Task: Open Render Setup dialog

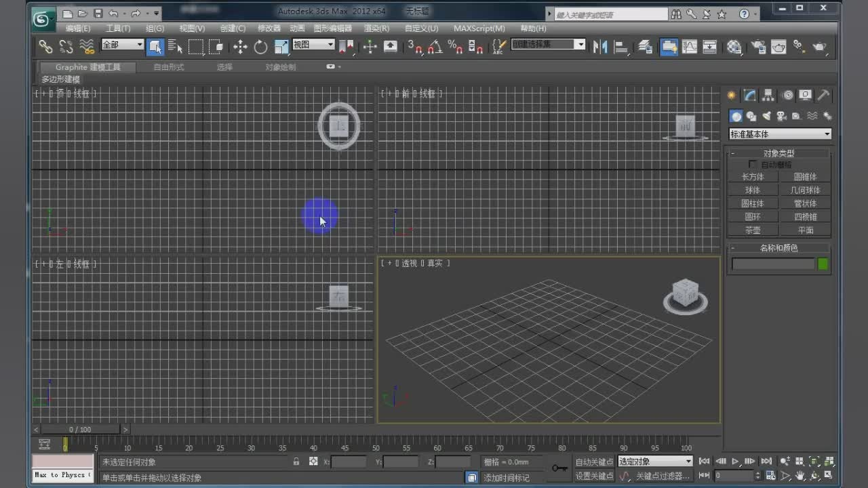Action: coord(758,46)
